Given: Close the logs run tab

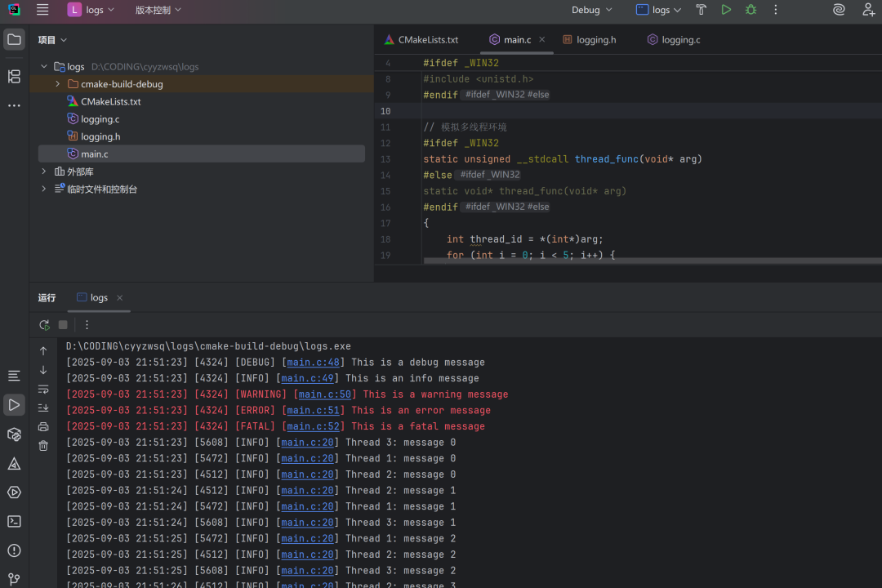Looking at the screenshot, I should [119, 297].
